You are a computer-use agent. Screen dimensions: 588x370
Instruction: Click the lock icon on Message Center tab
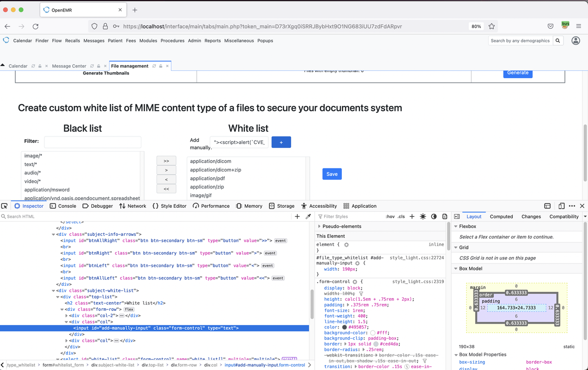(x=98, y=66)
